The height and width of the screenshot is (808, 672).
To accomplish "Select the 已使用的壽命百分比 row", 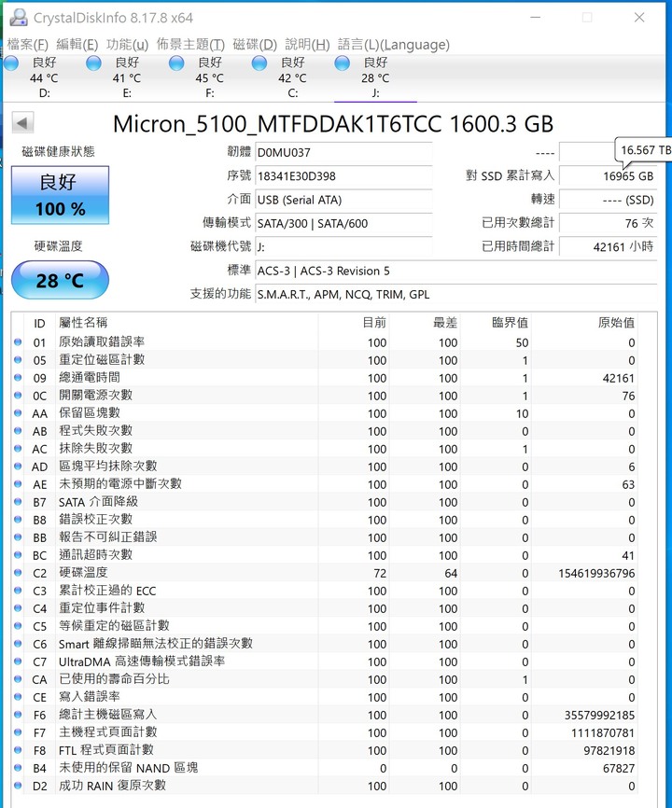I will (327, 679).
